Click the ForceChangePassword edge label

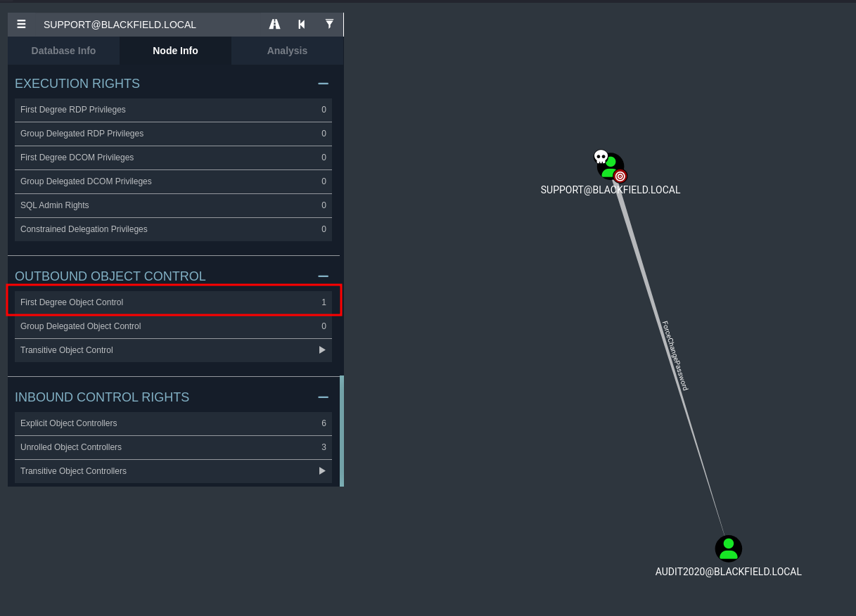(675, 356)
